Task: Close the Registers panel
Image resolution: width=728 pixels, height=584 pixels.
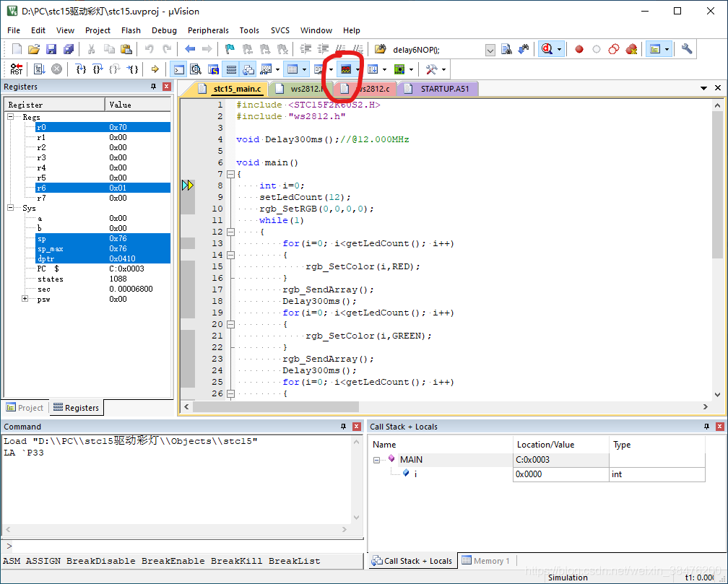Action: (166, 87)
